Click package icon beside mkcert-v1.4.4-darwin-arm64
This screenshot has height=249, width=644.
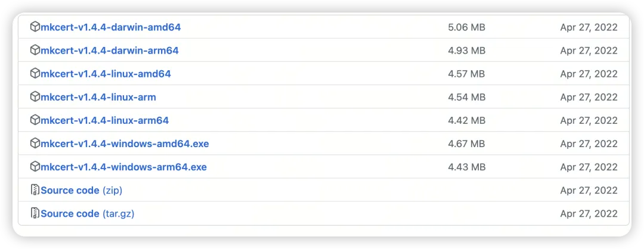click(x=35, y=50)
